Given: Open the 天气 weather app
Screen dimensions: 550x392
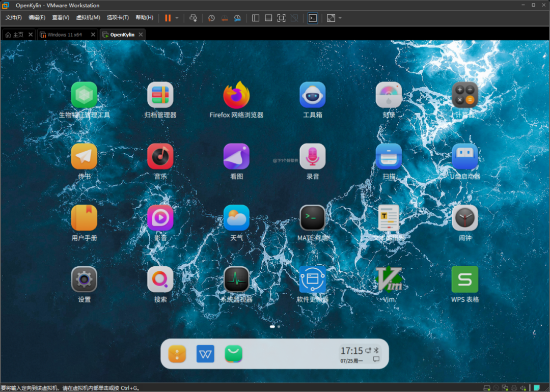Looking at the screenshot, I should pos(236,218).
